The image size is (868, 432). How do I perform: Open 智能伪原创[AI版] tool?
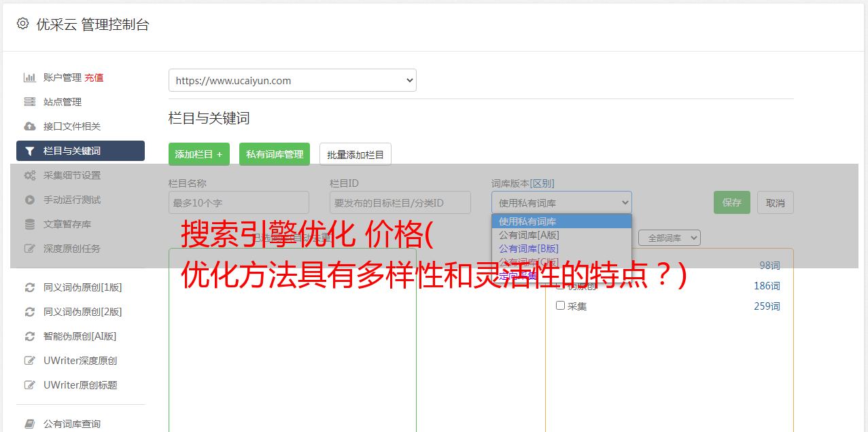80,336
